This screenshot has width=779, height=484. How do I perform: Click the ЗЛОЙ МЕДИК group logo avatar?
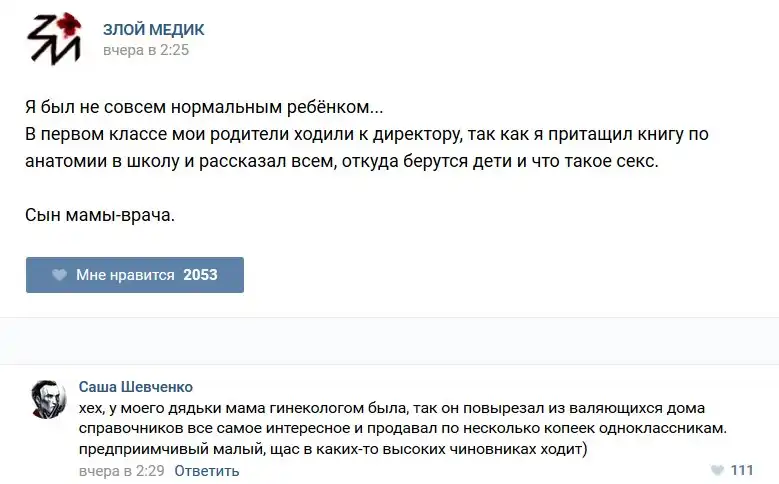(53, 39)
